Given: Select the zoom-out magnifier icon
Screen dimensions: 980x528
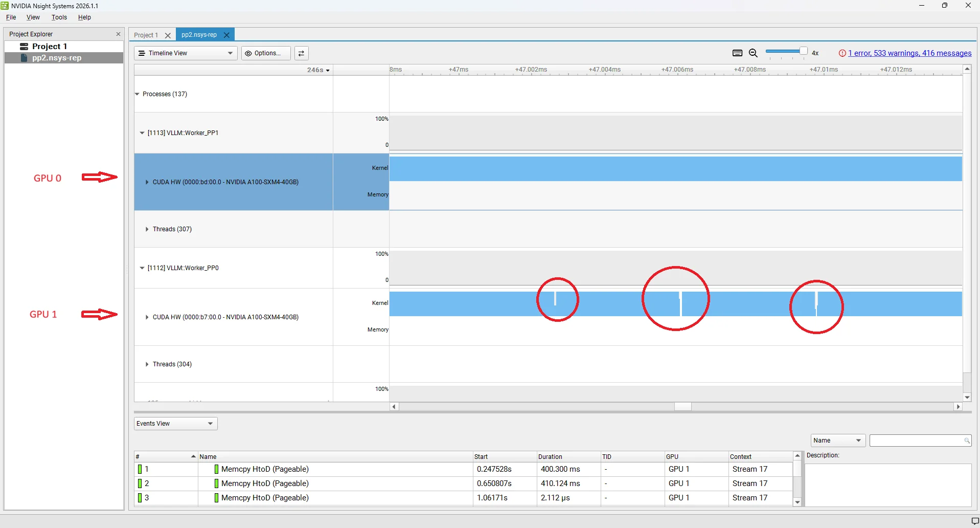Looking at the screenshot, I should pos(753,53).
